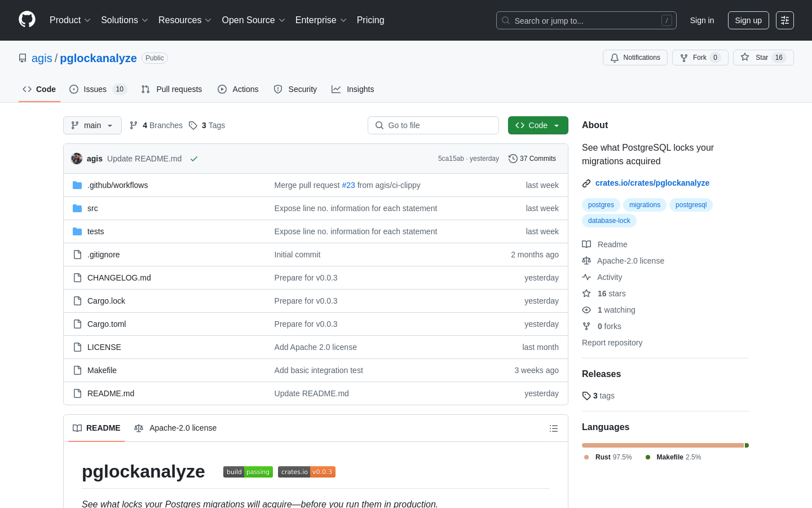The image size is (812, 508).
Task: Switch to the Apache-2.0 license tab
Action: coord(175,428)
